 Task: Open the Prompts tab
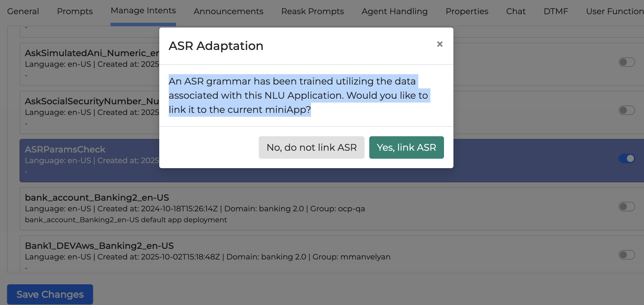click(75, 11)
